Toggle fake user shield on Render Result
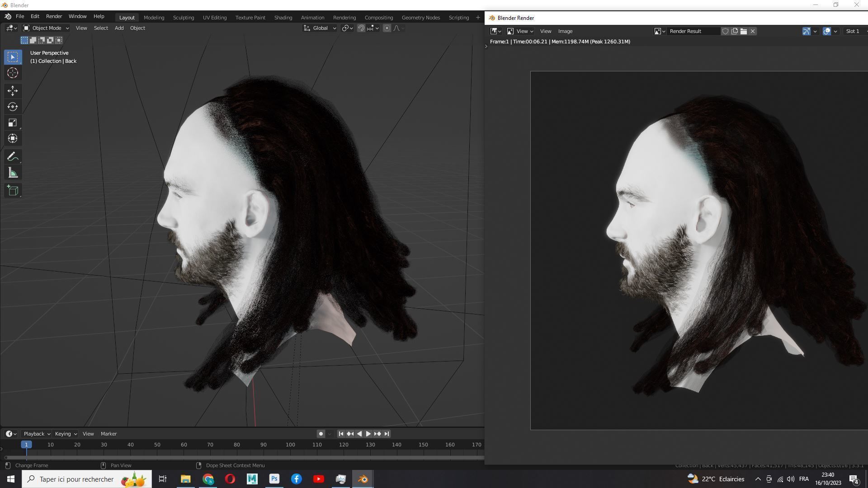 point(726,31)
